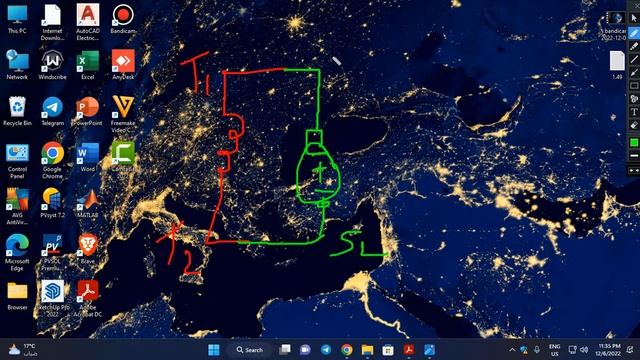This screenshot has width=640, height=360.
Task: Open the Browser folder on desktop
Action: (17, 296)
